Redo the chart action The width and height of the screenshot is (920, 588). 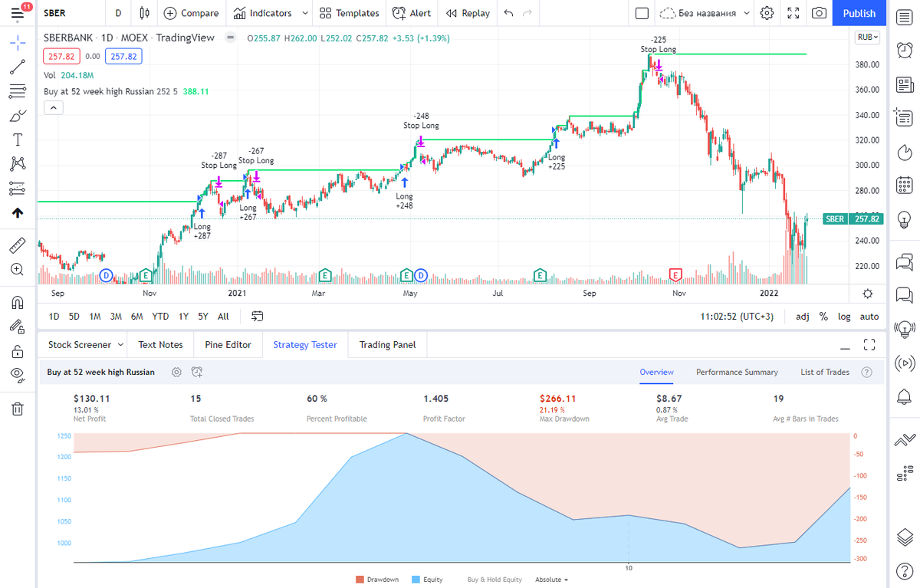coord(527,13)
